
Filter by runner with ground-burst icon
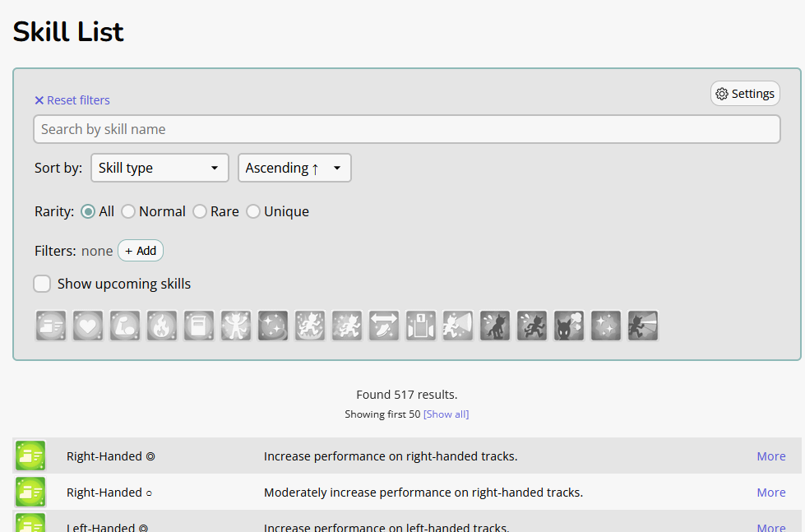click(309, 326)
